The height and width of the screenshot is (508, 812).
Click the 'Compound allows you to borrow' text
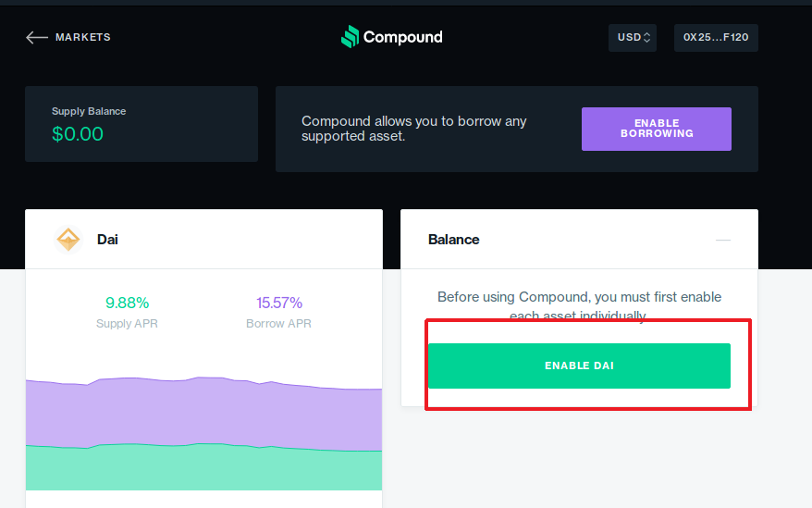pyautogui.click(x=413, y=129)
